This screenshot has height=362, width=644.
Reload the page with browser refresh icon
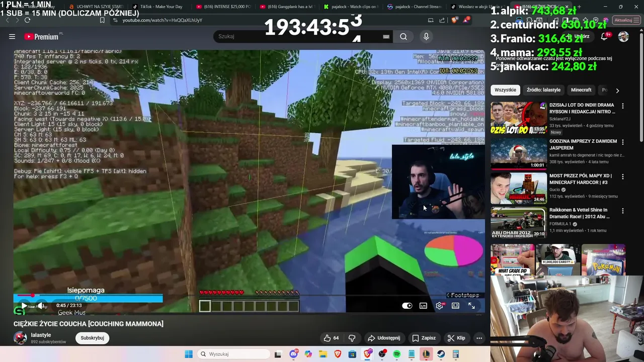click(x=27, y=20)
